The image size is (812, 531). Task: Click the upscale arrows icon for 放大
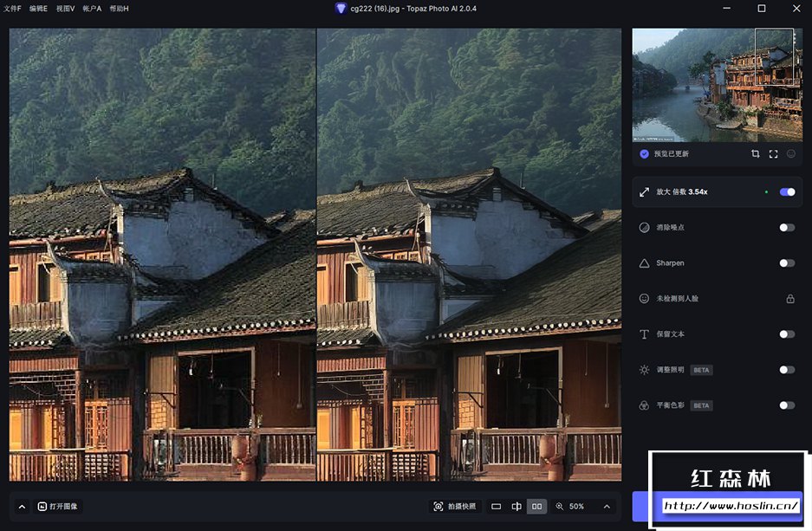pos(644,192)
